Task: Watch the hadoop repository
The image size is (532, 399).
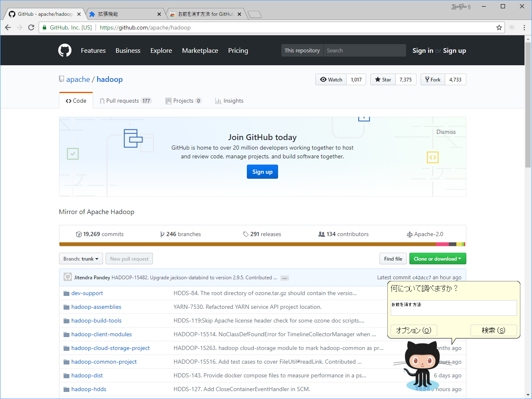Action: coord(331,79)
